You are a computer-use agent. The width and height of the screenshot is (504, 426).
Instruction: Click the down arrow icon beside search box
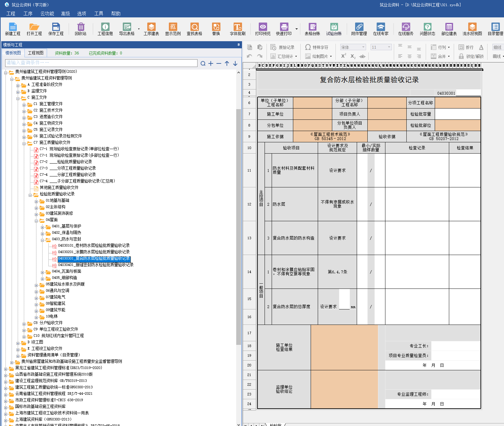click(235, 63)
